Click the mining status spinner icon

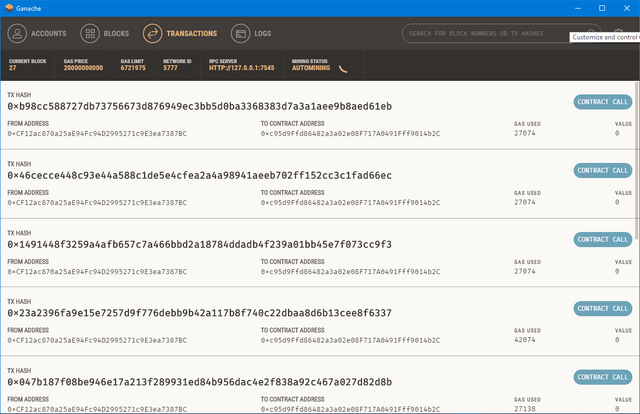coord(343,69)
